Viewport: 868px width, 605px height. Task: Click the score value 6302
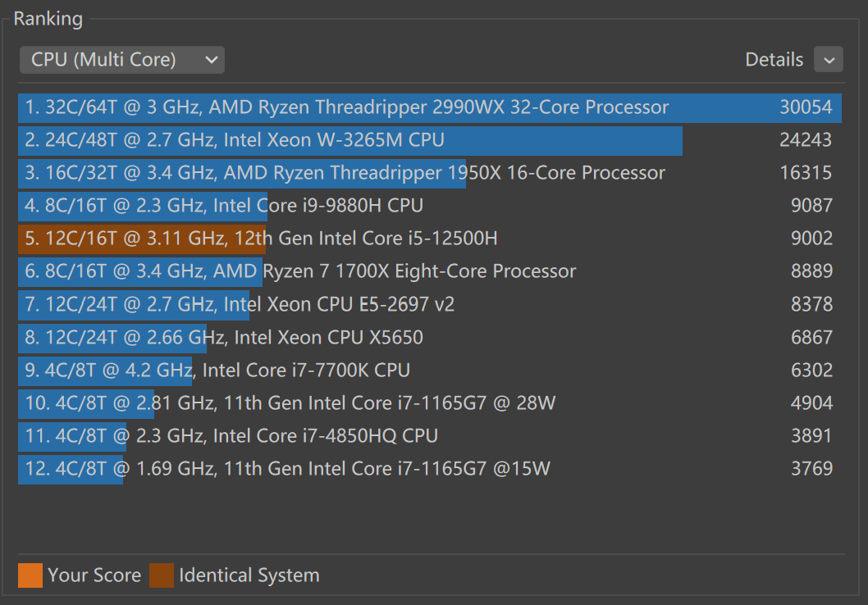click(811, 371)
